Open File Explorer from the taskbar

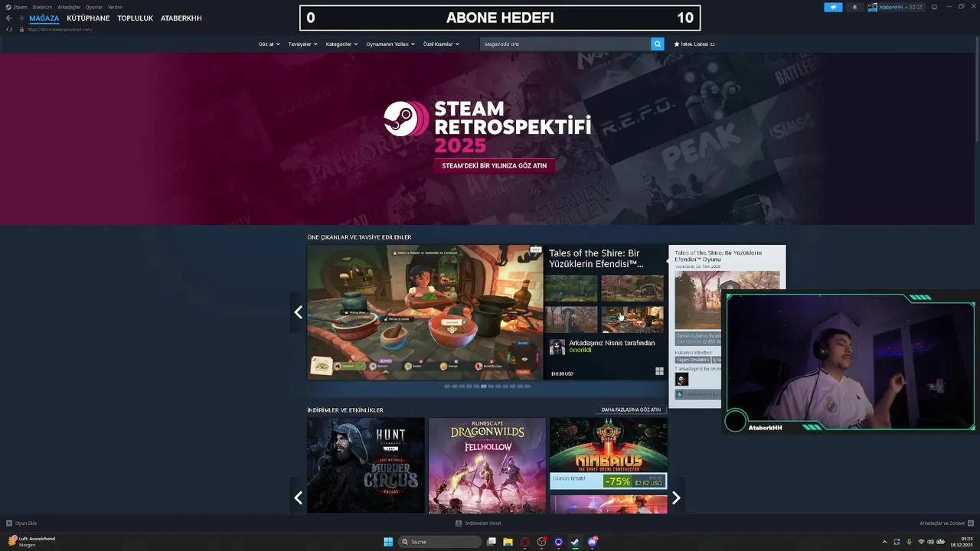pyautogui.click(x=508, y=542)
